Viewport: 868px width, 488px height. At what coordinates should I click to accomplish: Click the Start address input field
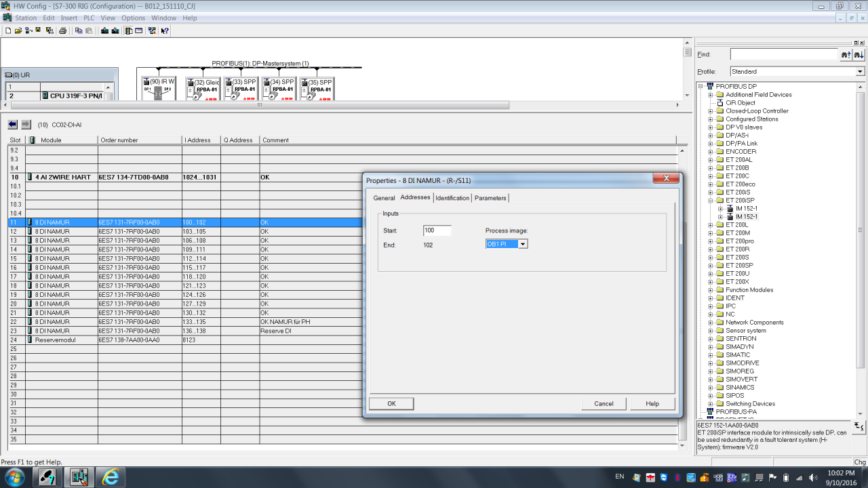[437, 231]
